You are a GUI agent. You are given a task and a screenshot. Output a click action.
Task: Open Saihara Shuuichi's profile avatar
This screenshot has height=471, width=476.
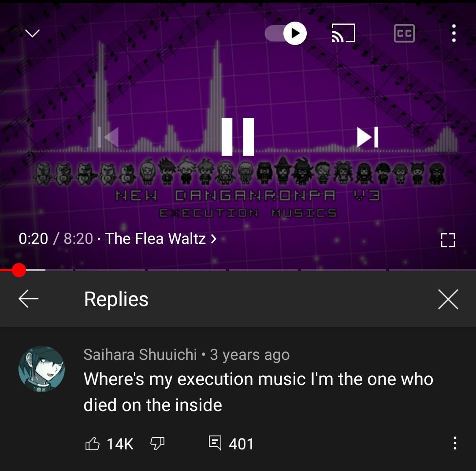click(41, 369)
